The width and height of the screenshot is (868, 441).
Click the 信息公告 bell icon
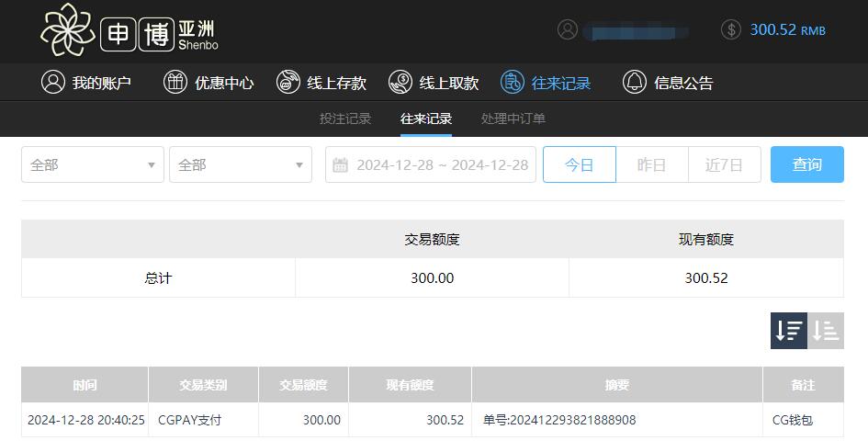635,82
